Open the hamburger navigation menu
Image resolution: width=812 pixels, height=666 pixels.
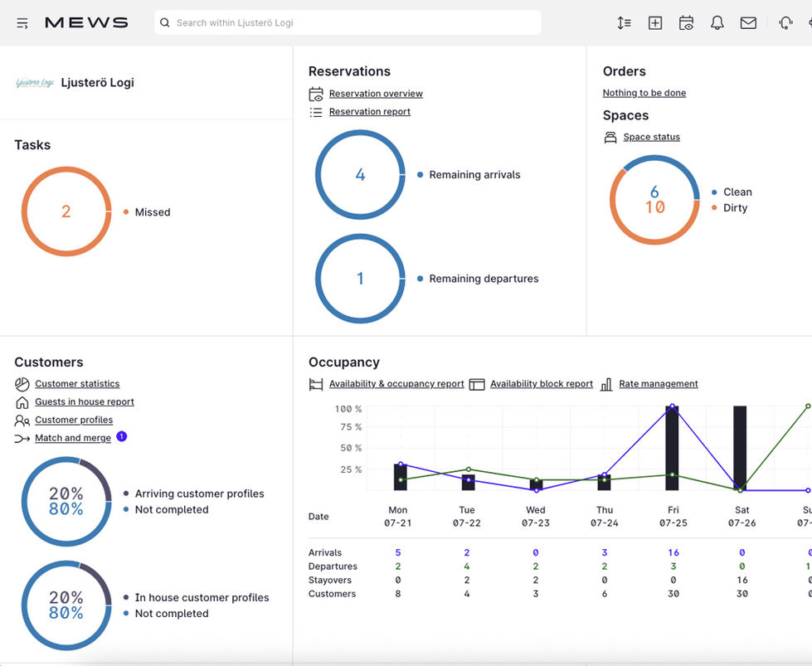pyautogui.click(x=22, y=22)
